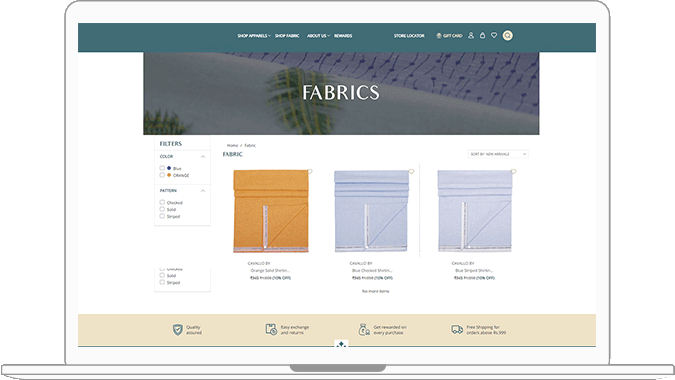Select the blue color swatch dot
This screenshot has width=675, height=380.
pos(169,168)
